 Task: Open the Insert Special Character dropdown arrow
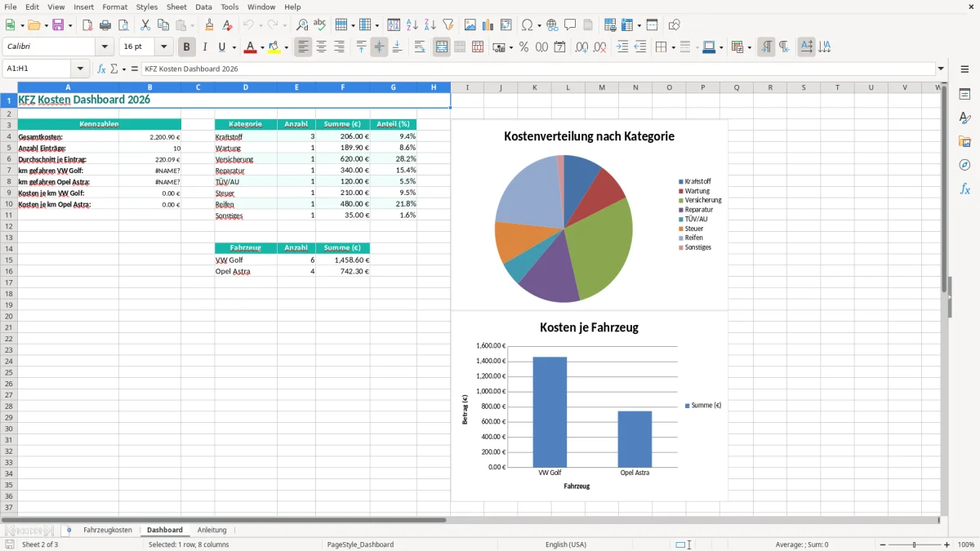538,25
